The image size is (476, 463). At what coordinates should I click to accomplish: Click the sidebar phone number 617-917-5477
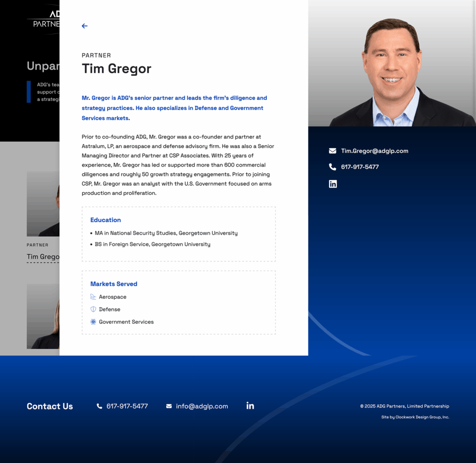[x=360, y=167]
